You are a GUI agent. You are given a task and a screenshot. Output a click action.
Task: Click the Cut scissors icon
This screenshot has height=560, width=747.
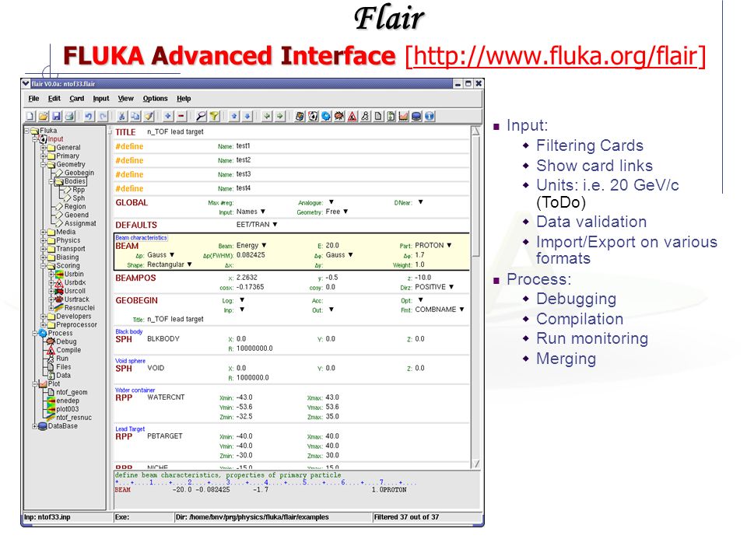(x=122, y=116)
